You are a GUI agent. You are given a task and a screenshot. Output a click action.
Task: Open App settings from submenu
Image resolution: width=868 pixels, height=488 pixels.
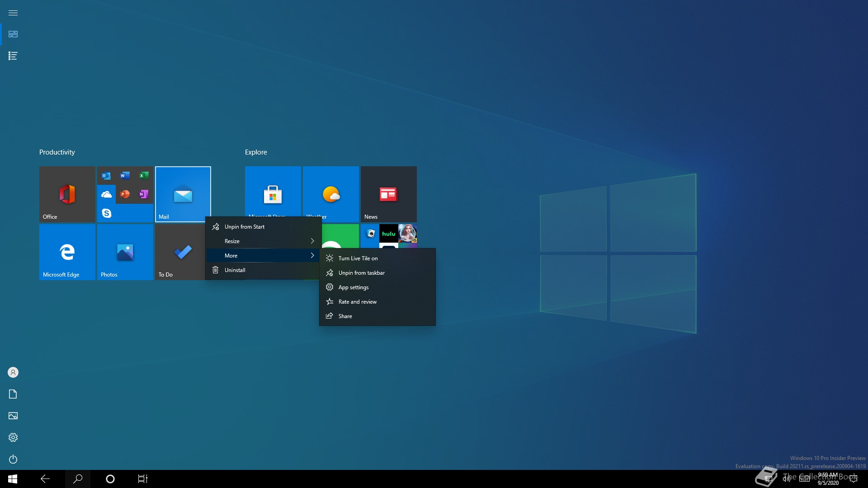pyautogui.click(x=377, y=287)
